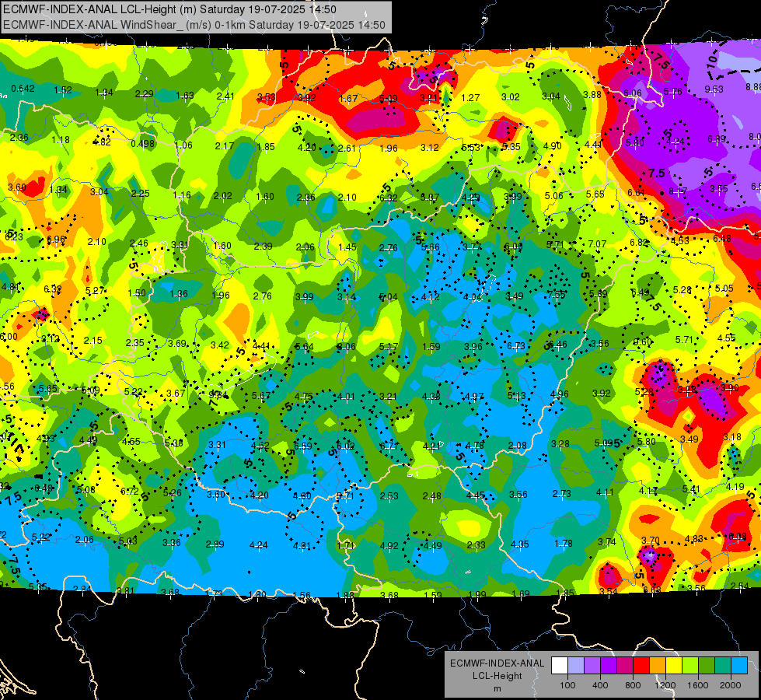This screenshot has height=700, width=761.
Task: Click the legend tick label 1200
Action: pyautogui.click(x=665, y=685)
